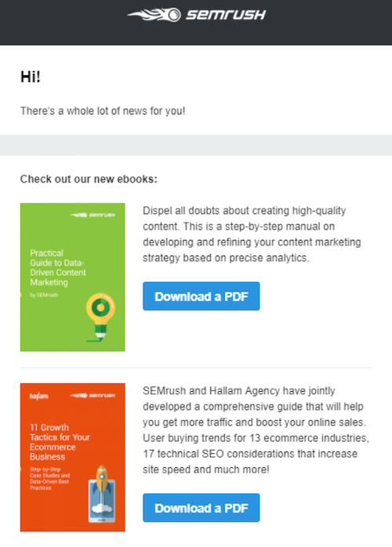Click 'Step-by-Step Case Studies' subtitle on orange cover

(x=49, y=478)
